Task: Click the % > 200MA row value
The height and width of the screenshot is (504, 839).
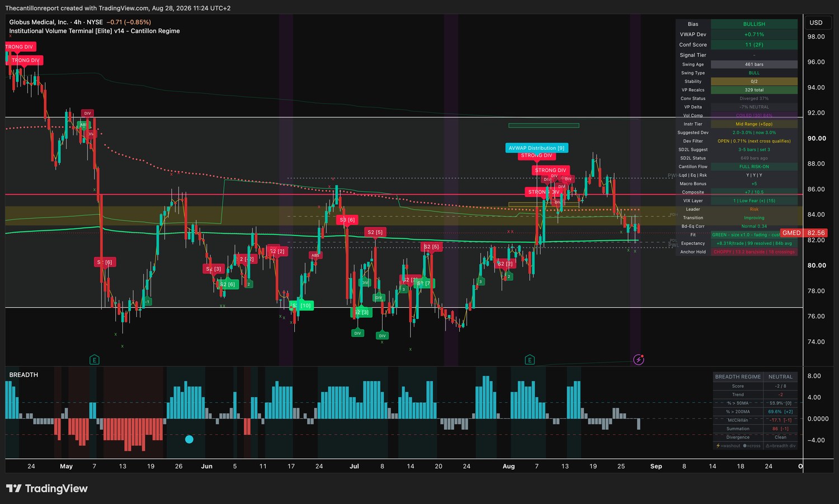Action: coord(780,412)
